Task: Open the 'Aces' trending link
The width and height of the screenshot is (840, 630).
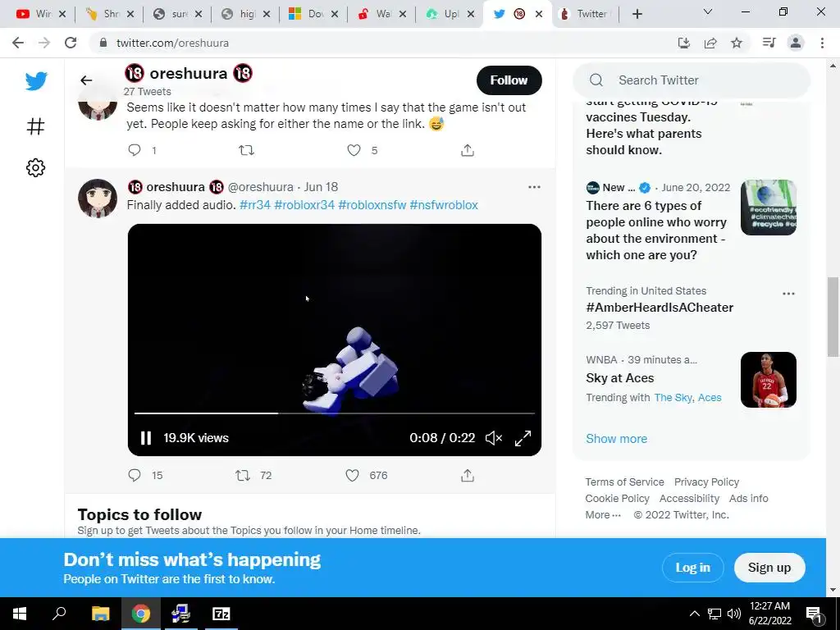Action: pyautogui.click(x=710, y=398)
